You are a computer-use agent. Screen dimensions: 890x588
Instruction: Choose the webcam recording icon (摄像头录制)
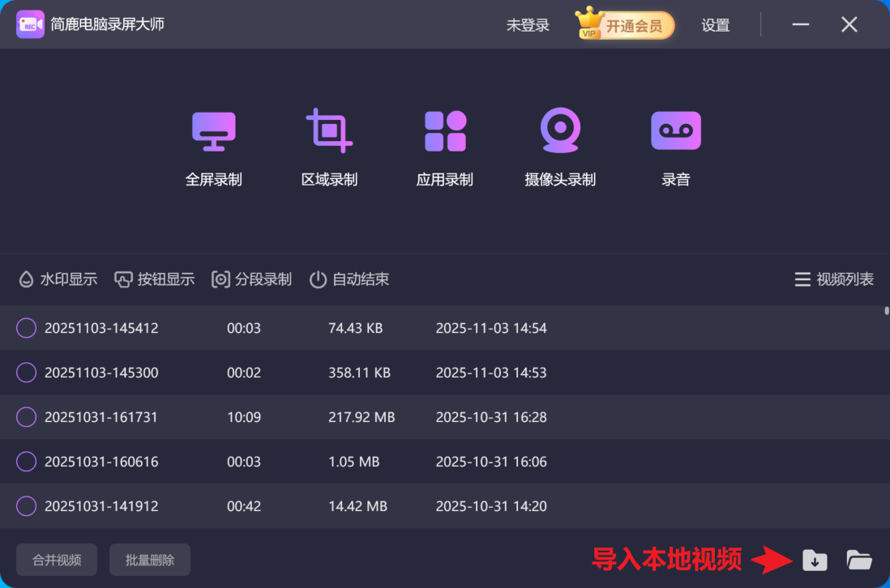pyautogui.click(x=560, y=132)
